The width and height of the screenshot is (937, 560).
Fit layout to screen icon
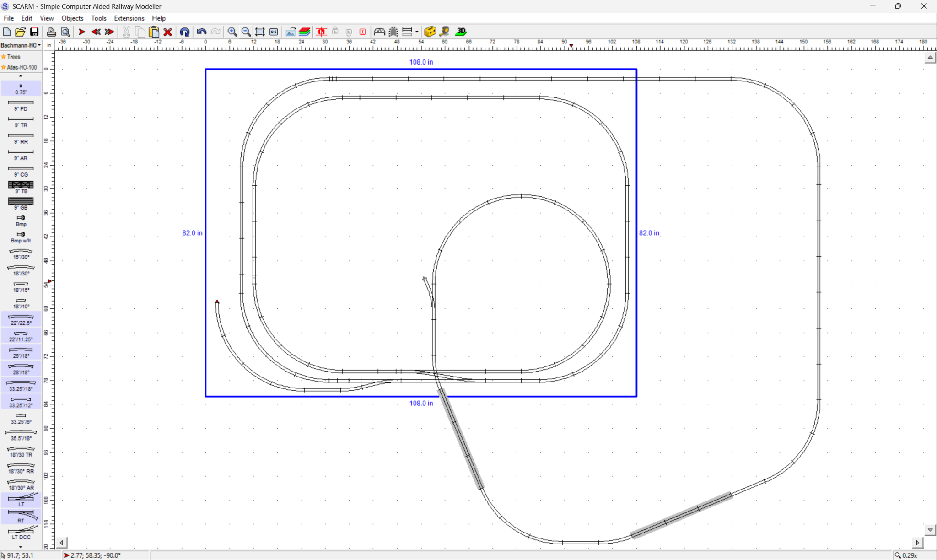pos(260,32)
